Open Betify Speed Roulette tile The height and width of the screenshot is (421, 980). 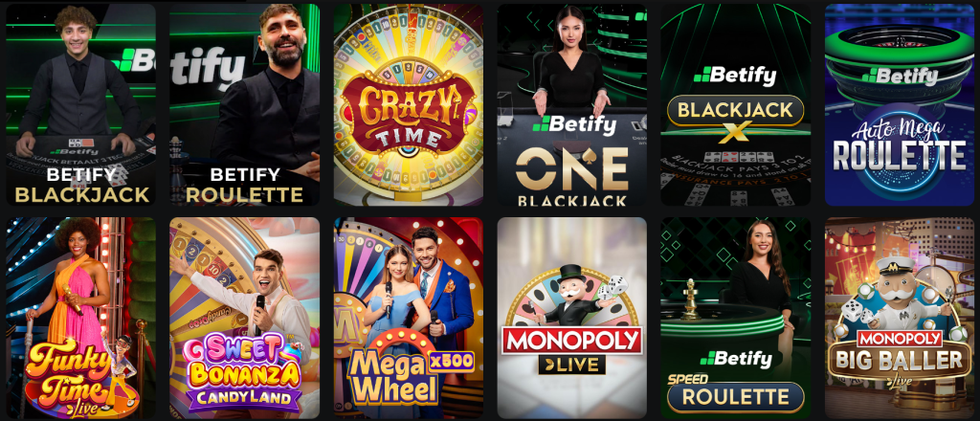coord(736,318)
